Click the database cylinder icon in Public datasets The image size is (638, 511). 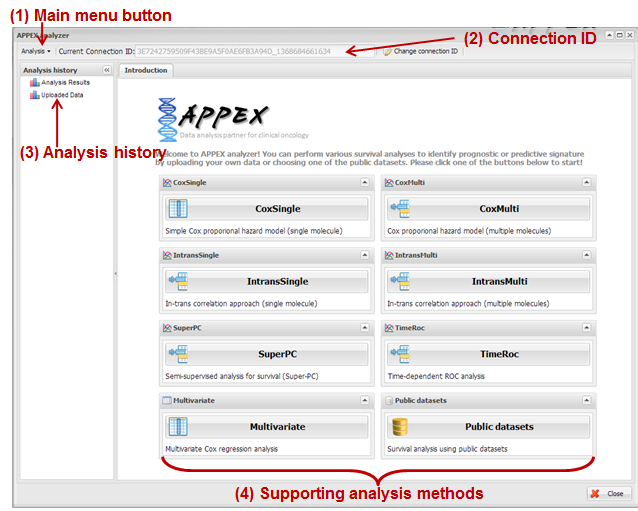point(400,427)
